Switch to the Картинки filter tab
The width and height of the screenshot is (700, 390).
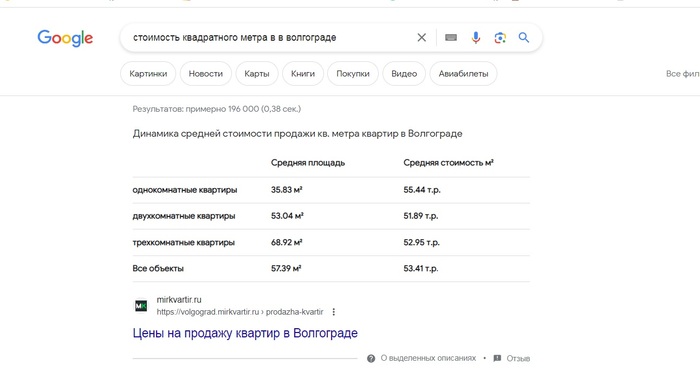tap(148, 74)
